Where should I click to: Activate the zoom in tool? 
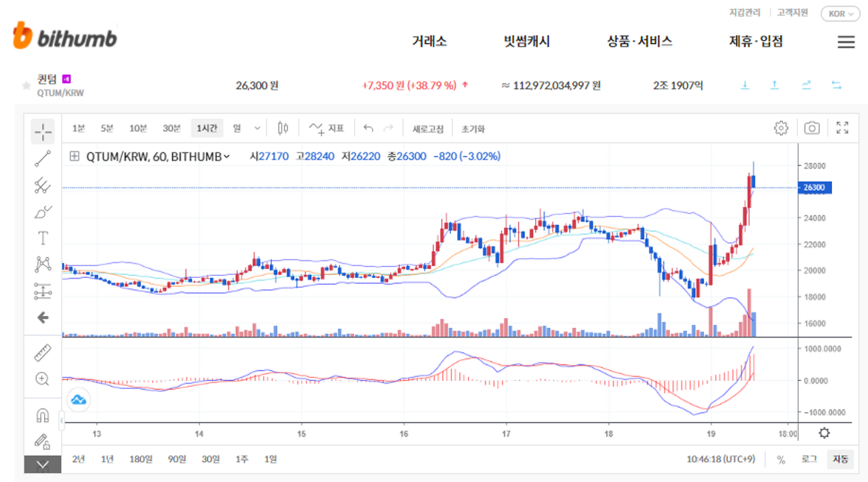43,379
